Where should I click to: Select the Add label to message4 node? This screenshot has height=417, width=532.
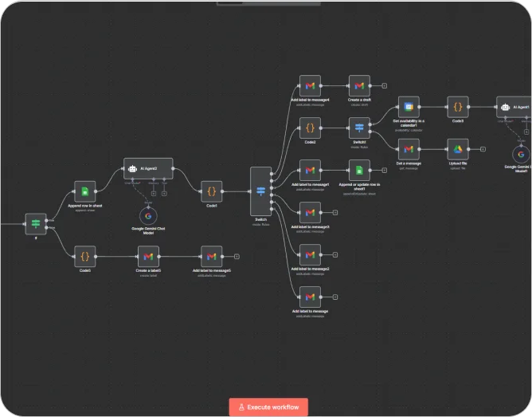point(310,86)
